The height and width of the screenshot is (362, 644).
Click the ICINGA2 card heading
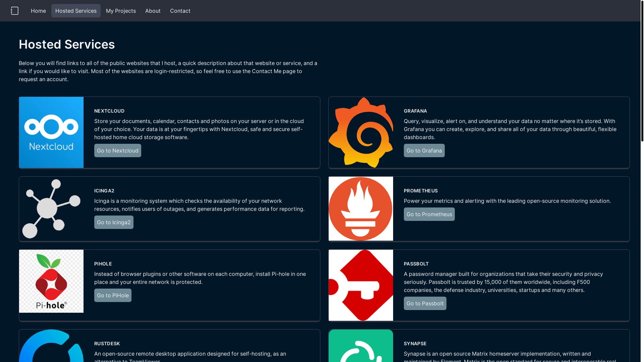tap(104, 191)
